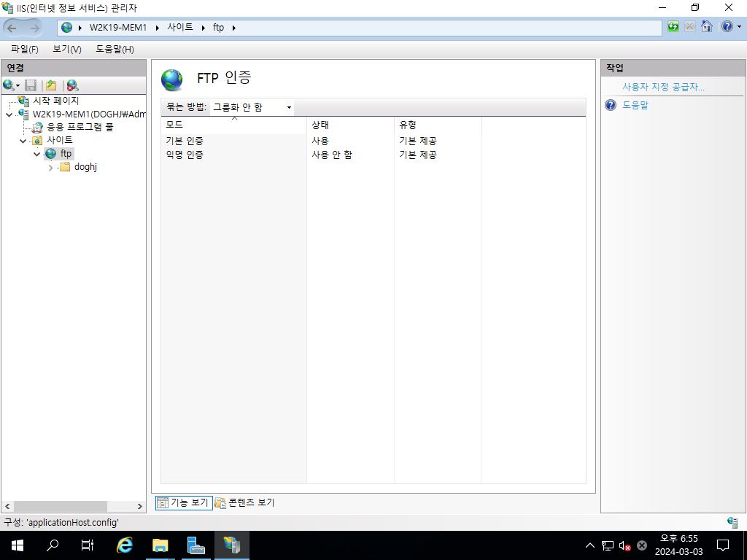Screen dimensions: 747x560
Task: Click the Delete connection icon in Connections toolbar
Action: click(x=72, y=85)
